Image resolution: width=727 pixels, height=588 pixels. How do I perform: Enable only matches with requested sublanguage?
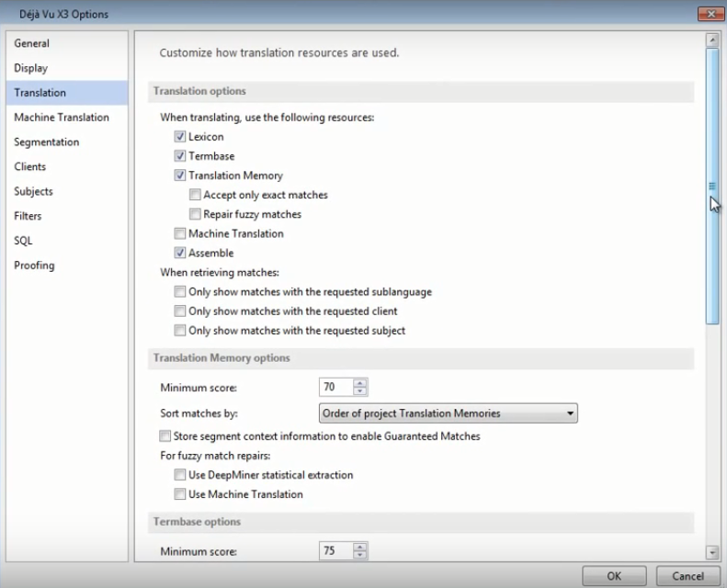pos(180,291)
